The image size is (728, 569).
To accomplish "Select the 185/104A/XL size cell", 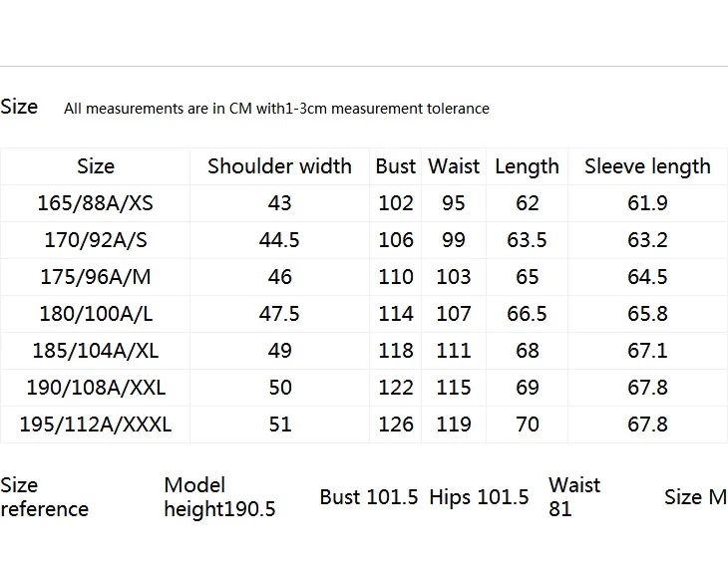I will pos(95,351).
